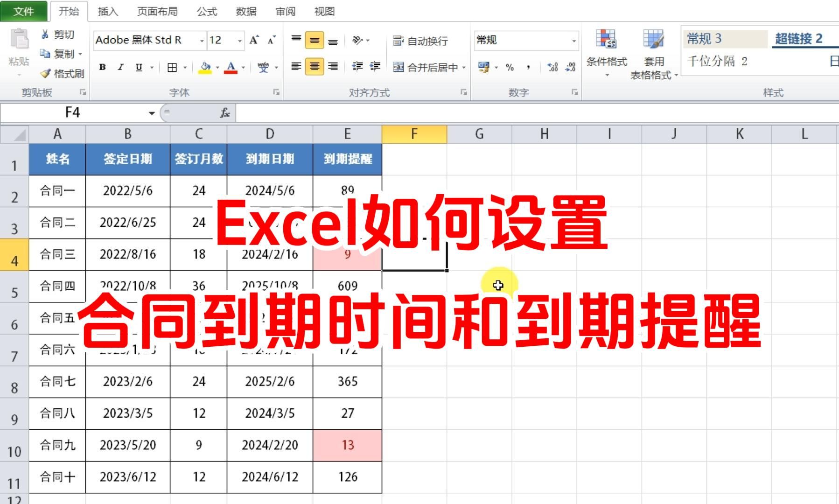The width and height of the screenshot is (839, 504).
Task: Open the merge cells dropdown arrow
Action: click(464, 68)
